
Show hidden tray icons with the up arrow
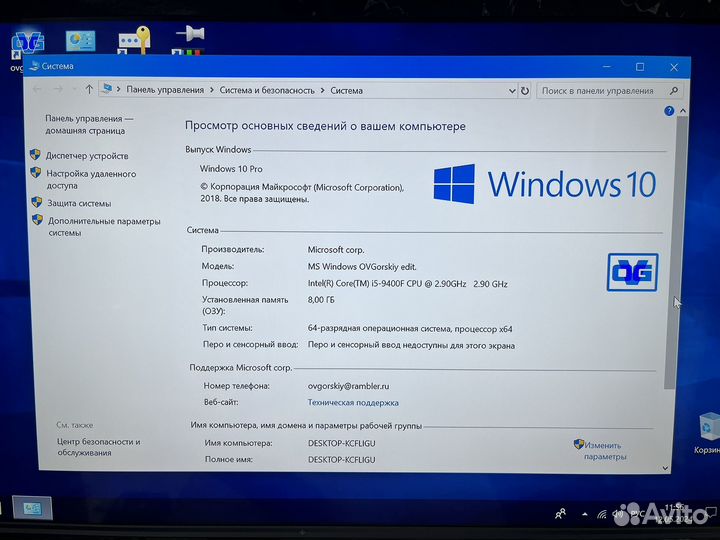tap(585, 514)
